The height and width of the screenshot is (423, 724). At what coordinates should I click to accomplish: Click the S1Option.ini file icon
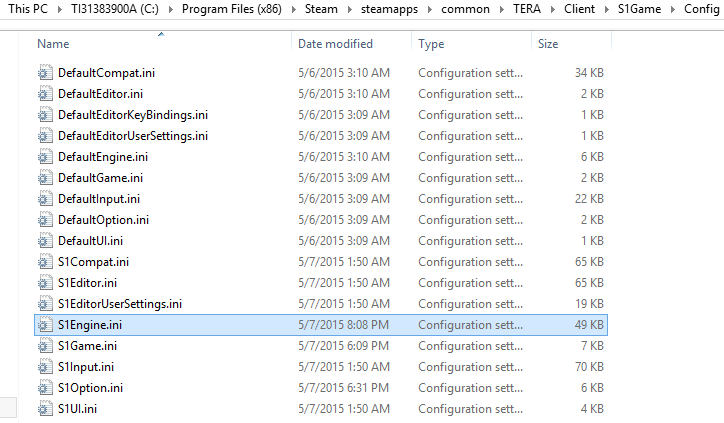(44, 388)
